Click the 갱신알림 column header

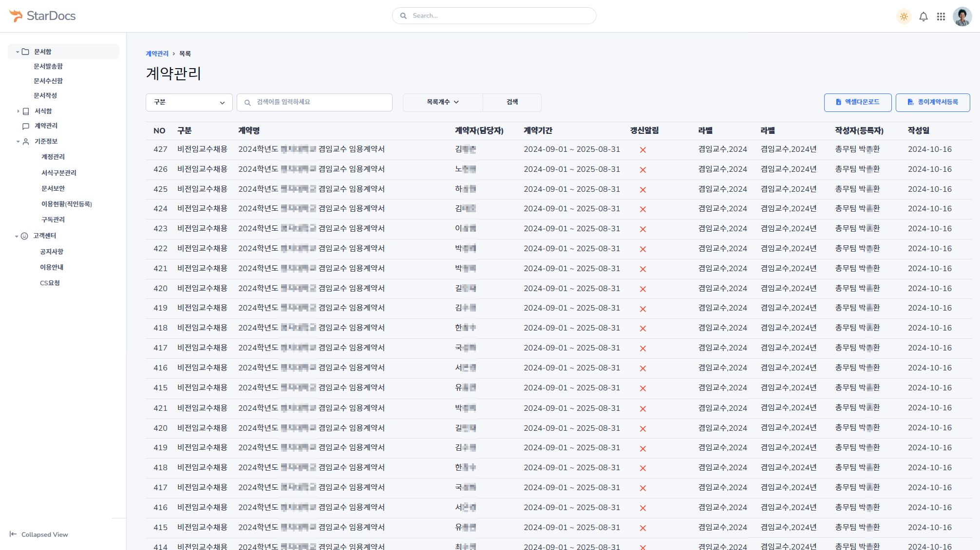[644, 130]
